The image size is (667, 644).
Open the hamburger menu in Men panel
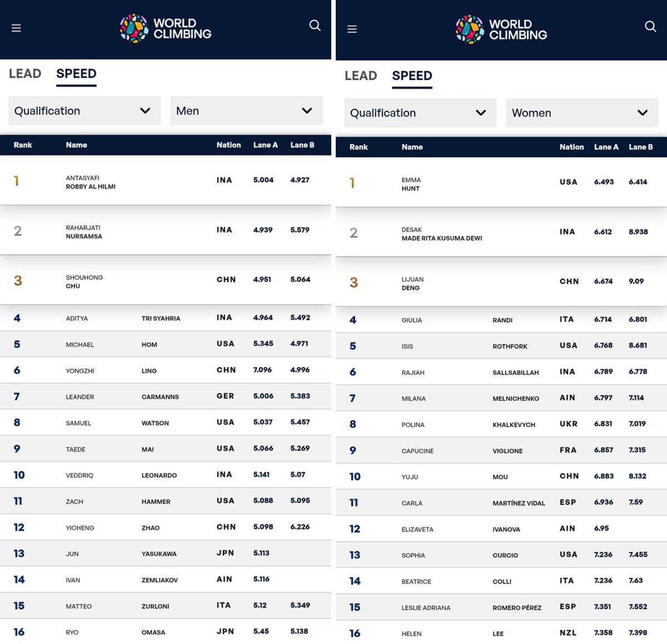click(x=16, y=28)
